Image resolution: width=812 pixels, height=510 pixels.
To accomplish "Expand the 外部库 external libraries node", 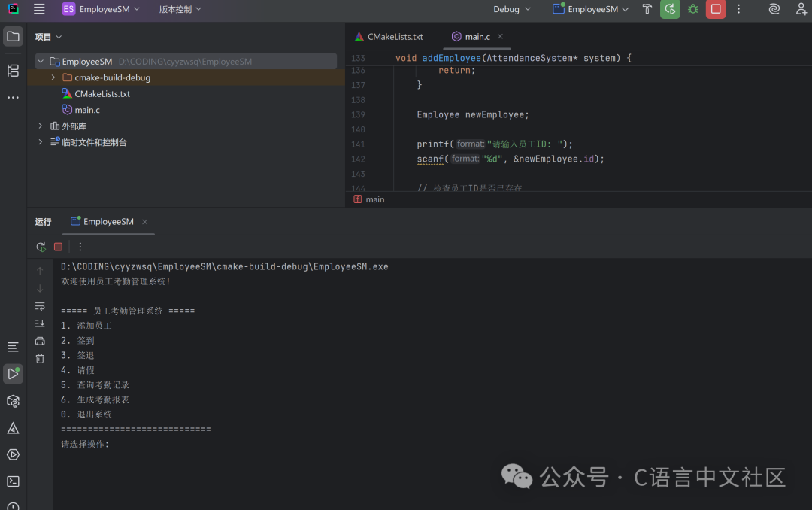I will click(41, 126).
